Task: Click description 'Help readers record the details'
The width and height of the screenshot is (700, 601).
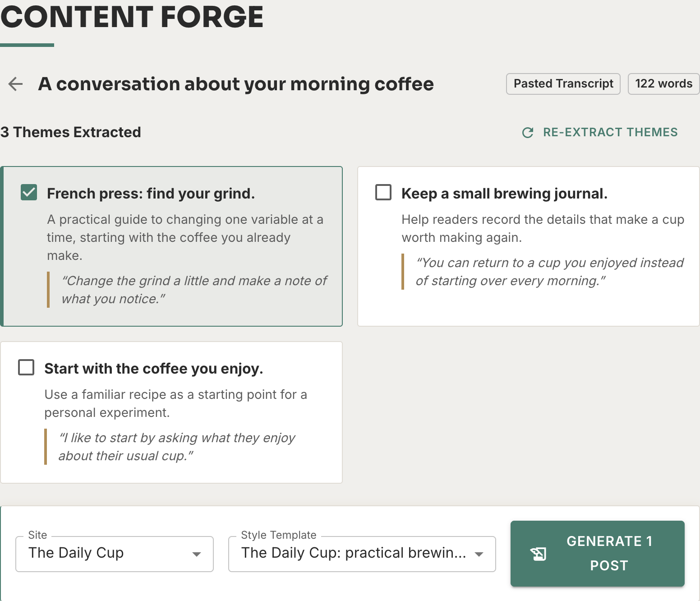Action: click(x=543, y=228)
